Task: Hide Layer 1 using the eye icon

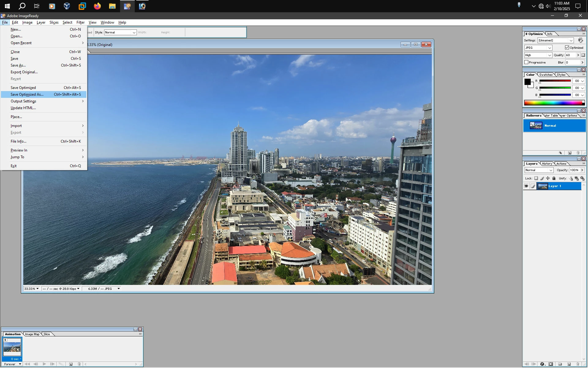Action: pyautogui.click(x=526, y=186)
